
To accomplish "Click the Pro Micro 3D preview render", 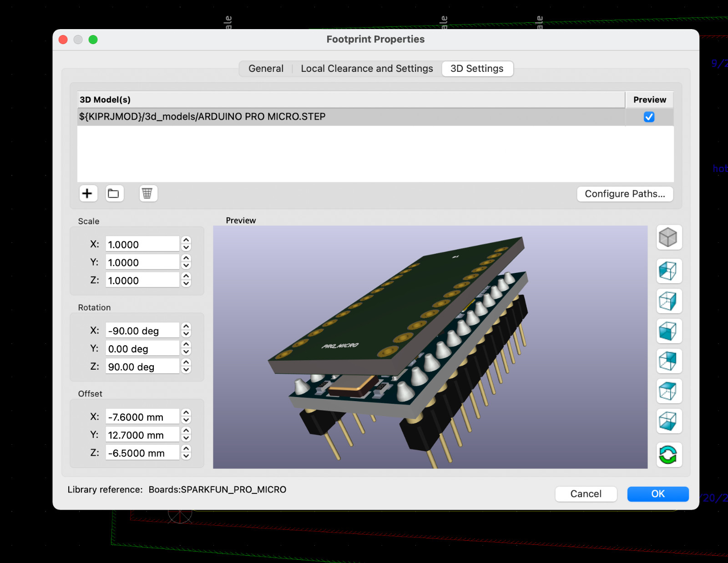I will (x=430, y=347).
